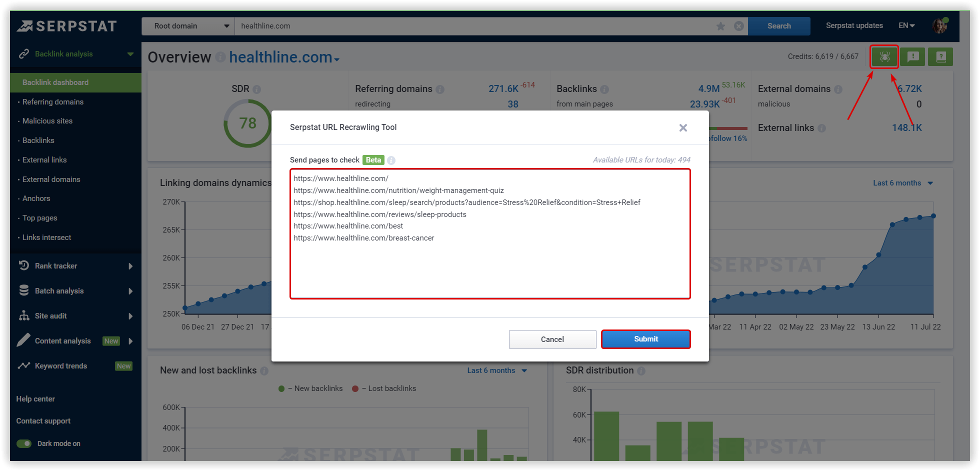Open Backlink dashboard menu item

point(75,82)
